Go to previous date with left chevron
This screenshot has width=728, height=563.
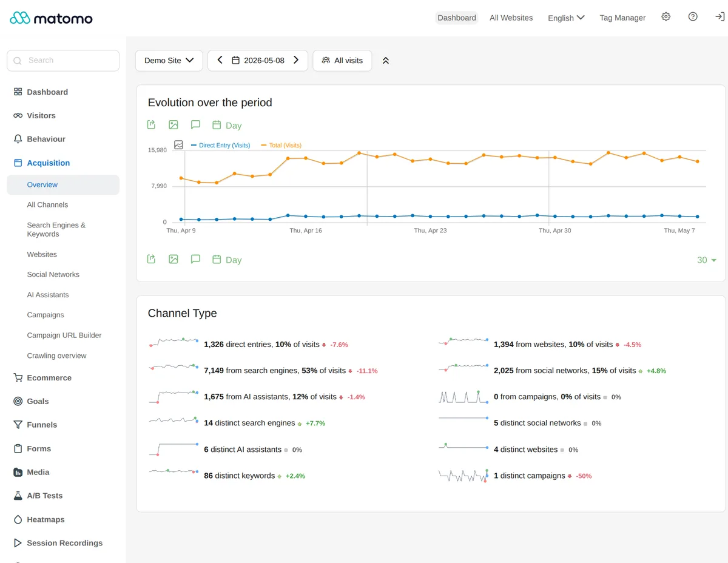(220, 60)
